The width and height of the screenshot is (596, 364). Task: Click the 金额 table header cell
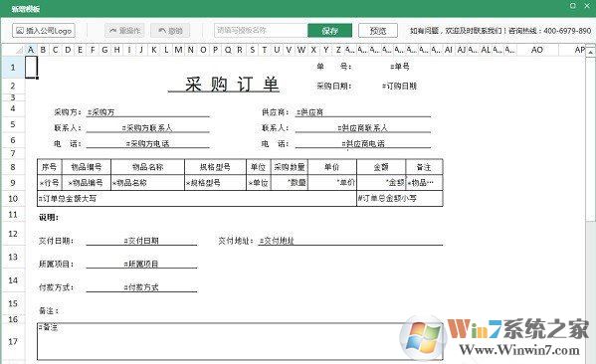(x=381, y=167)
